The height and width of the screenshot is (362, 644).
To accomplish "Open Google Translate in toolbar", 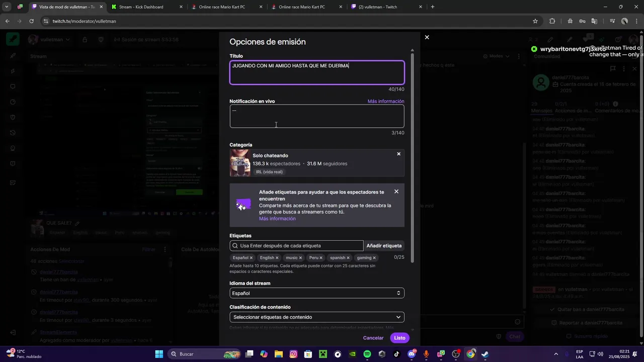I will tap(594, 21).
